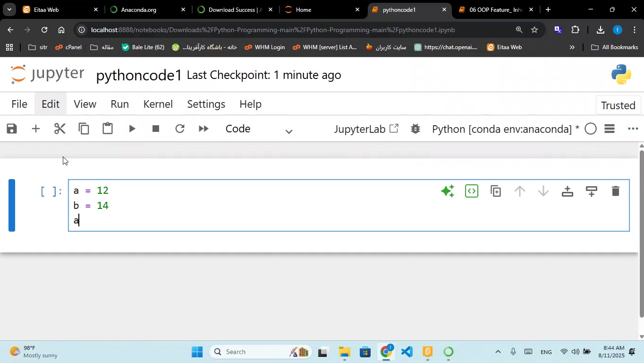Insert a cell below from cell toolbar
The height and width of the screenshot is (363, 644).
click(591, 191)
